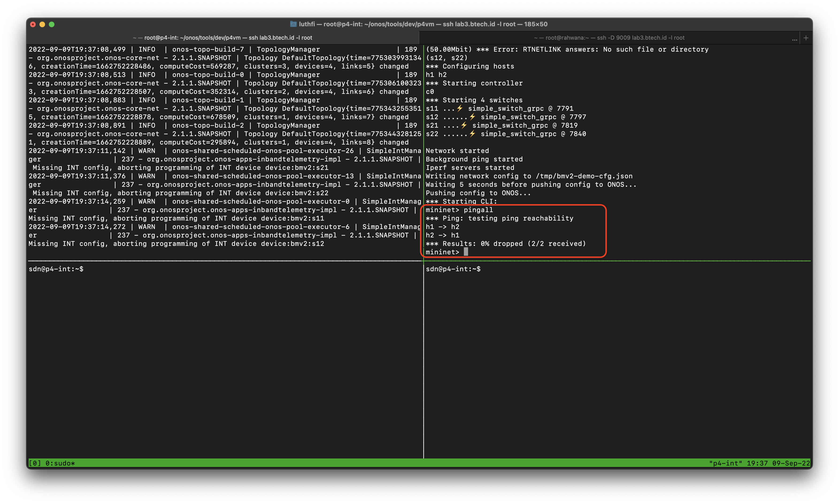The image size is (839, 504).
Task: Click '*** Configuring hosts' line
Action: pos(470,66)
